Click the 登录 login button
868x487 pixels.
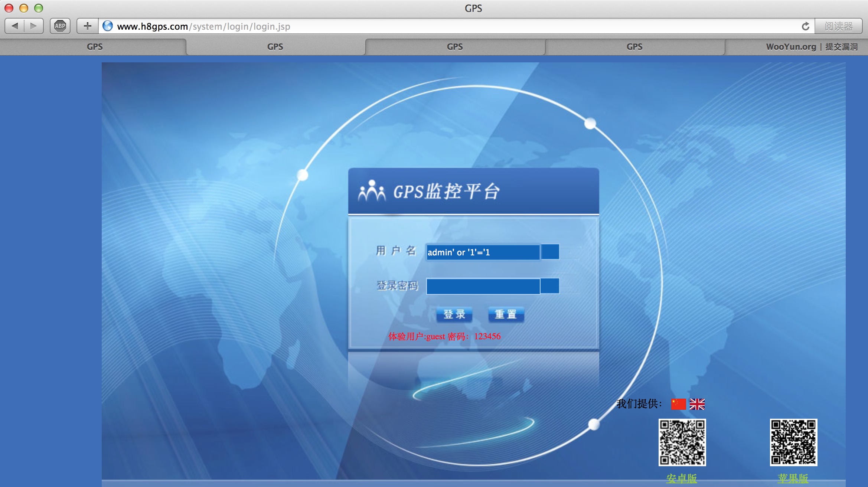pyautogui.click(x=454, y=314)
